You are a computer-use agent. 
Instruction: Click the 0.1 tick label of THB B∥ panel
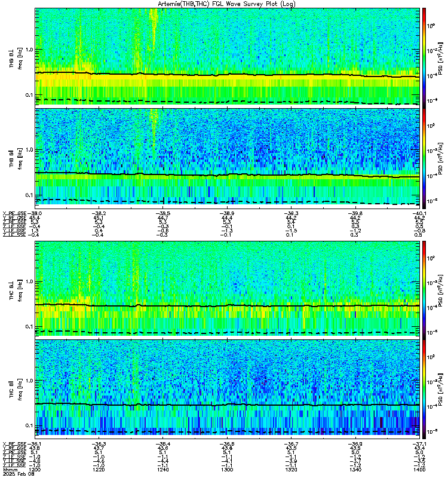[x=29, y=195]
